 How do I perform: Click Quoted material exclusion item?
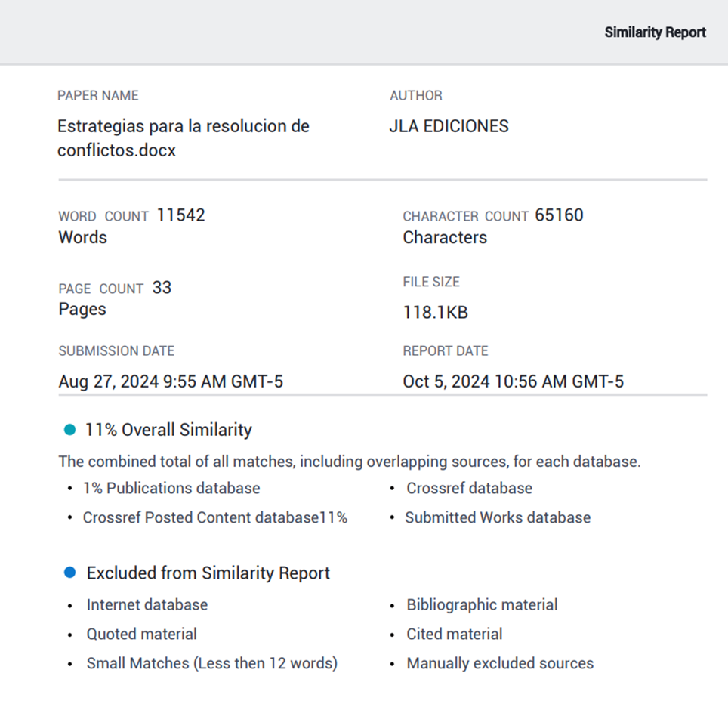pos(141,634)
